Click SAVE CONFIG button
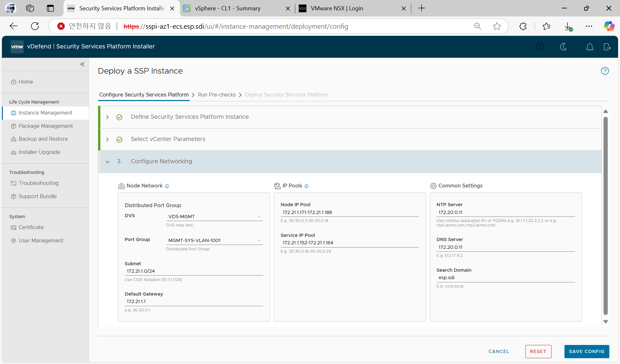620x364 pixels. 586,351
